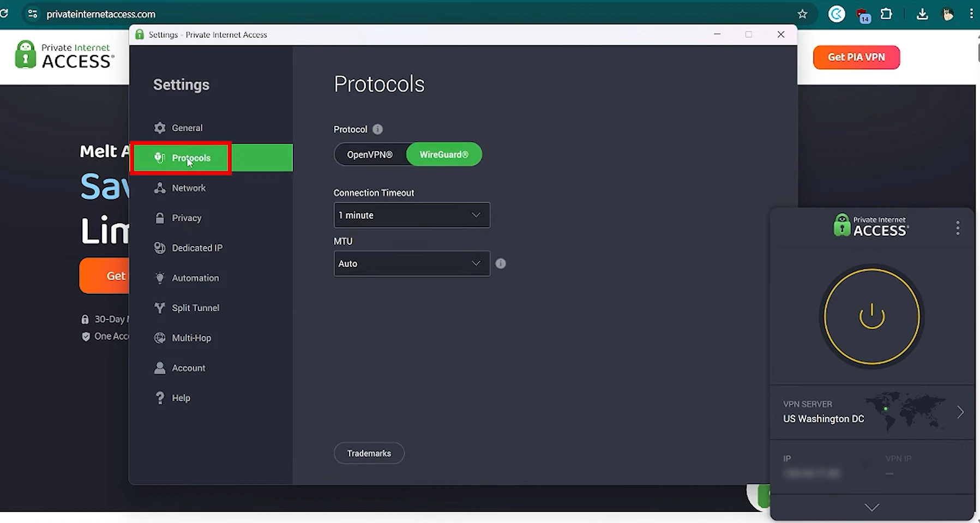980x523 pixels.
Task: Click the Account person icon
Action: (x=160, y=368)
